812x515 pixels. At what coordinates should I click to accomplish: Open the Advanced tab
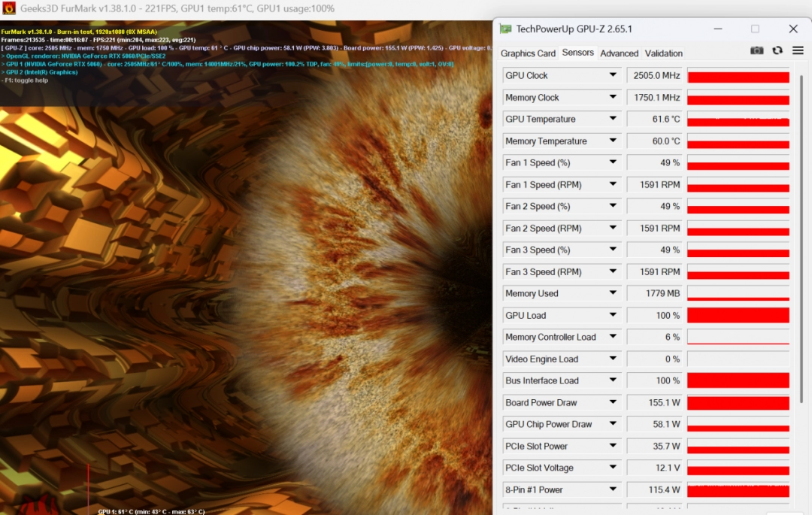click(x=619, y=53)
